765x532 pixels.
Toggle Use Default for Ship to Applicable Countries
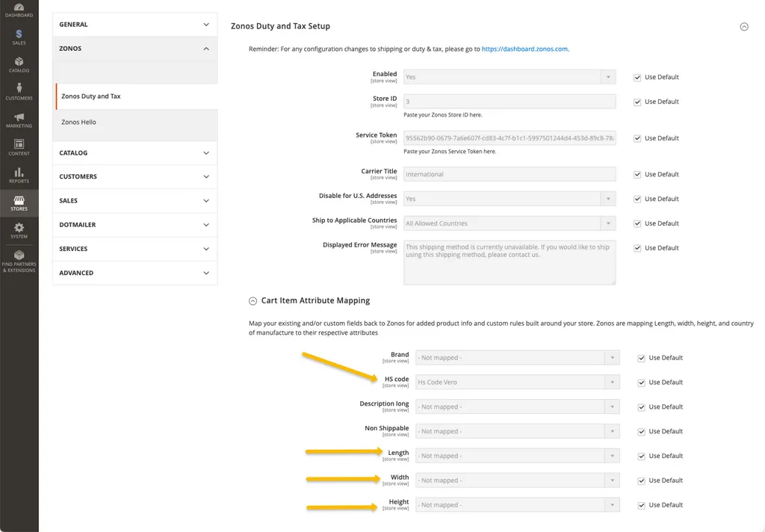637,223
